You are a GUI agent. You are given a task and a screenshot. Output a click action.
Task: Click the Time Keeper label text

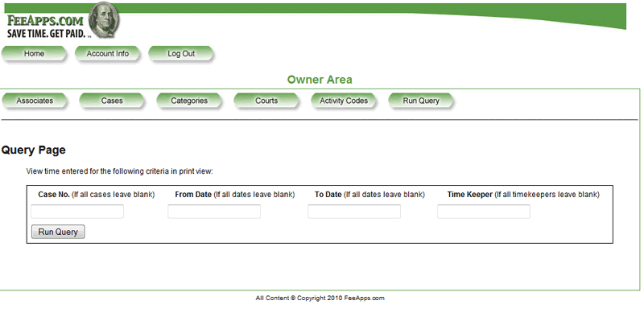pyautogui.click(x=470, y=195)
